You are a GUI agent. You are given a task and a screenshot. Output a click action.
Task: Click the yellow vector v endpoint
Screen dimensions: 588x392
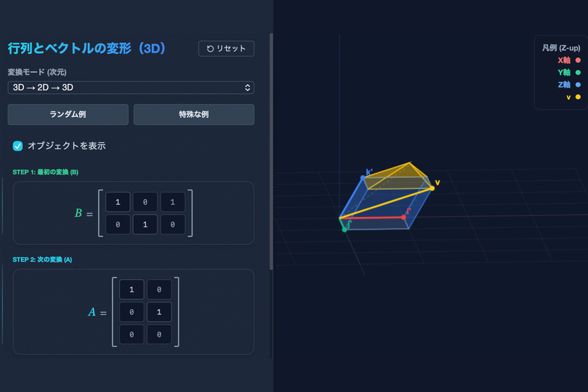(432, 188)
